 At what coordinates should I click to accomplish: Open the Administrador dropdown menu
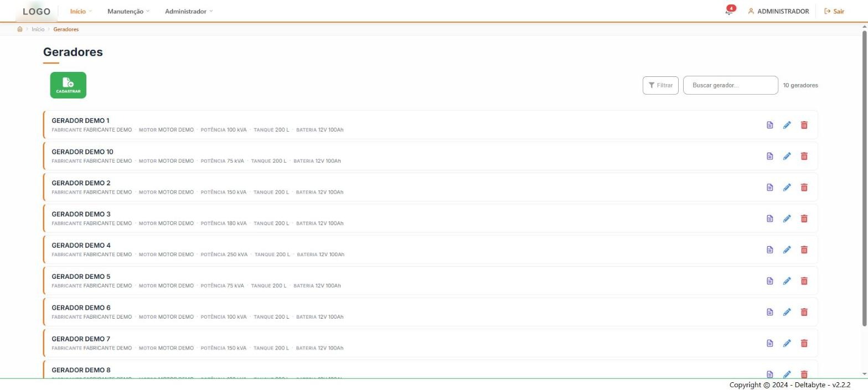click(189, 11)
